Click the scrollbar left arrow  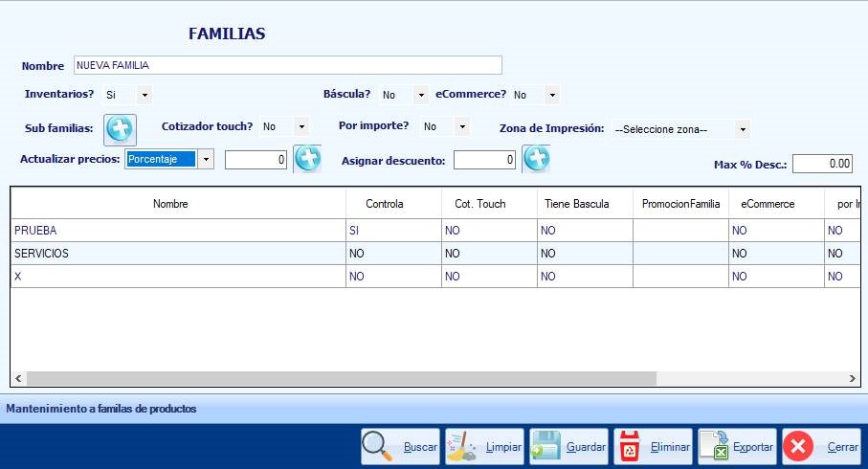(18, 379)
